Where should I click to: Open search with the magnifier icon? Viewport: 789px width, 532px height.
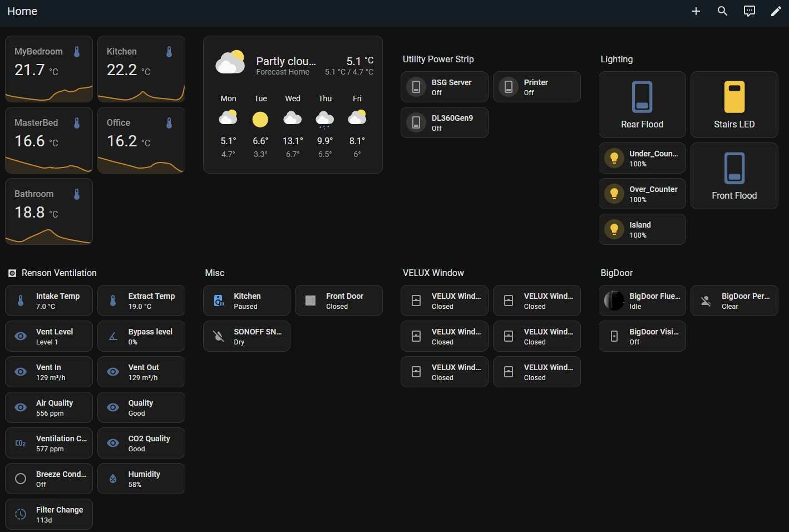722,11
